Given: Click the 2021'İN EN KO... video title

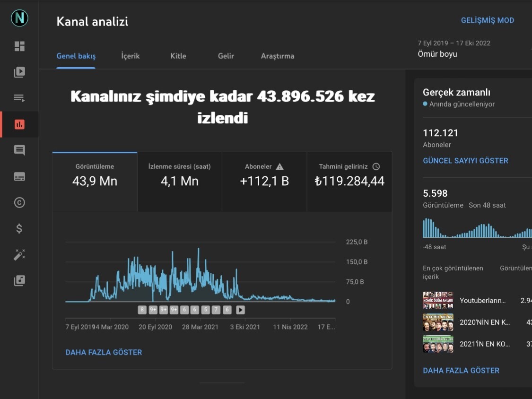Looking at the screenshot, I should coord(485,344).
